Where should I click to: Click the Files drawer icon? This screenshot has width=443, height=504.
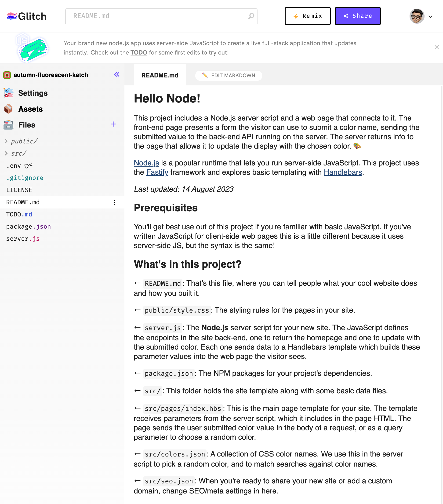(8, 125)
